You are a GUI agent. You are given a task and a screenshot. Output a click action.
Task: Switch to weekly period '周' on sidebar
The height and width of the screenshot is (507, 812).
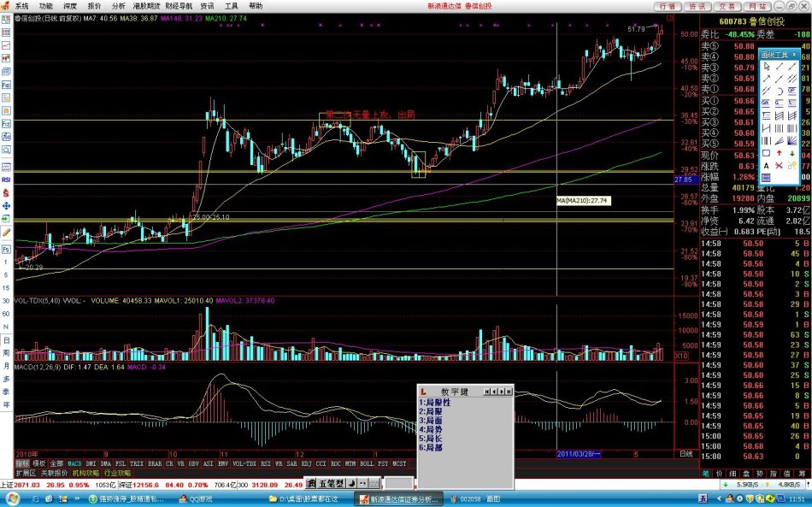tap(6, 353)
